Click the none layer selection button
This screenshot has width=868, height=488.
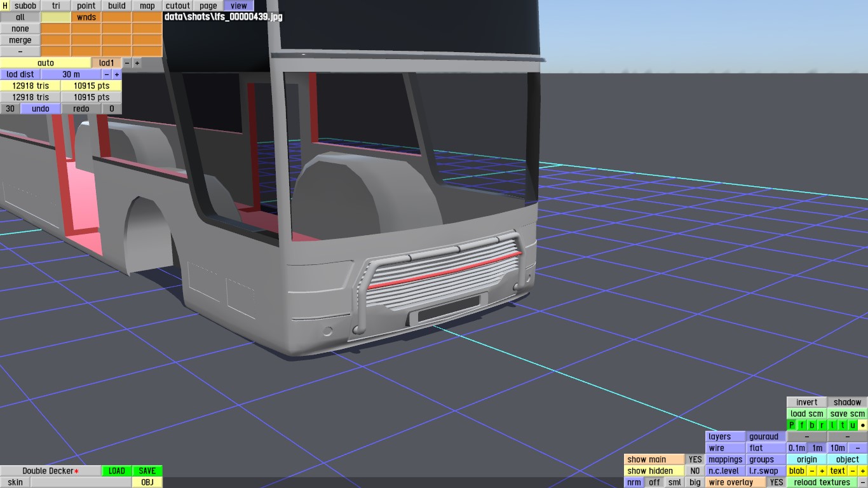click(20, 29)
